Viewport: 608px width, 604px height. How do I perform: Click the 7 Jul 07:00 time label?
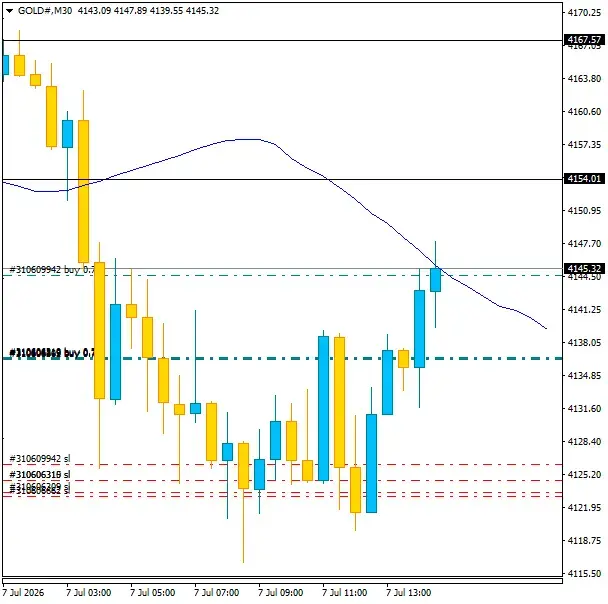216,593
